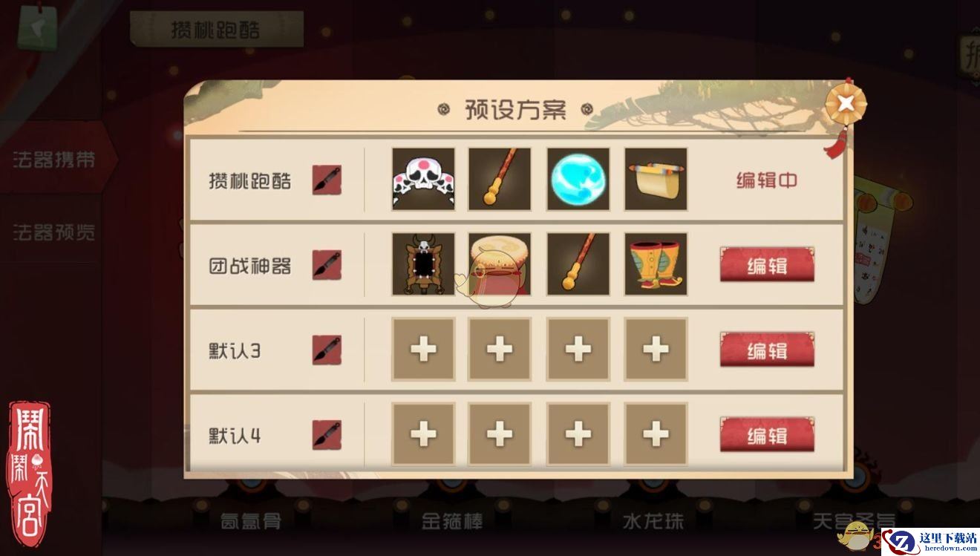Image resolution: width=980 pixels, height=556 pixels.
Task: Select the scroll item in the first preset
Action: click(656, 179)
